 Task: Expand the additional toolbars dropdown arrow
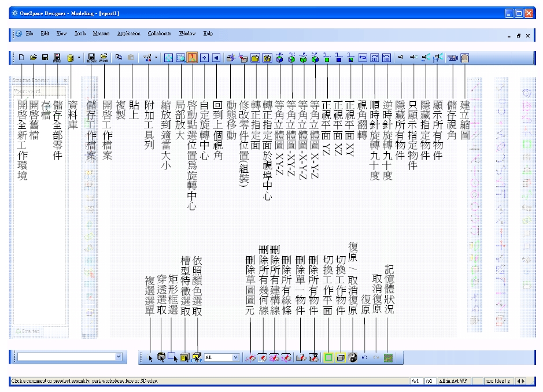tap(156, 57)
